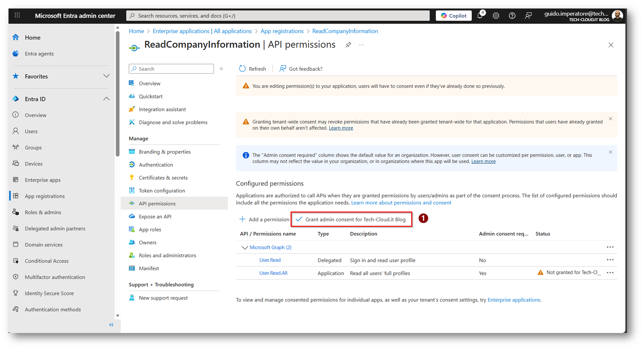The image size is (644, 350).
Task: Click the Enterprise apps icon in sidebar
Action: 16,180
